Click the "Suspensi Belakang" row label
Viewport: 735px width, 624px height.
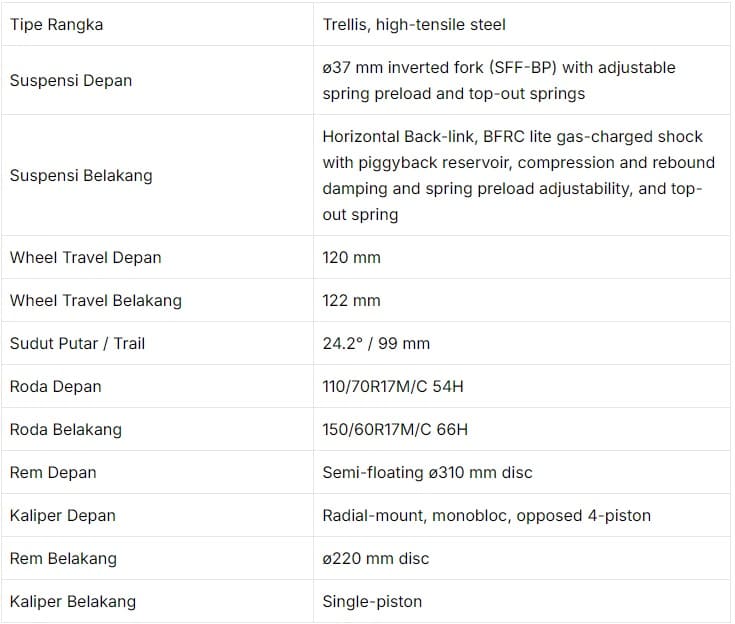[81, 175]
